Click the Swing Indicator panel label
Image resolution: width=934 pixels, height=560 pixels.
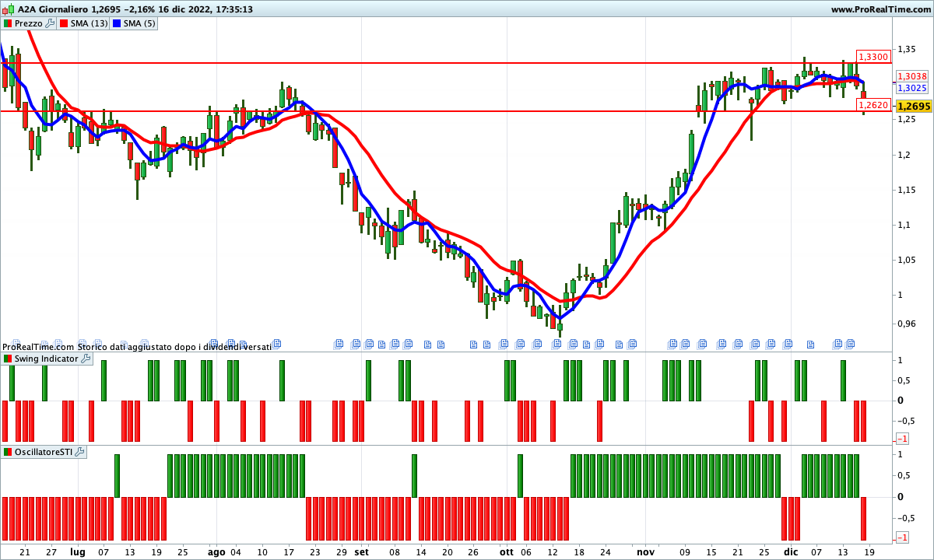coord(47,359)
